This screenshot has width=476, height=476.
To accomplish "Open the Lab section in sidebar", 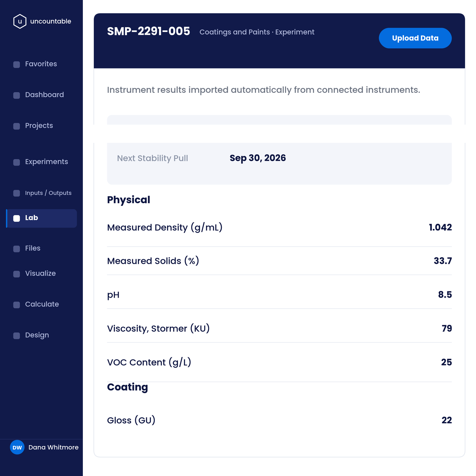I will click(41, 218).
